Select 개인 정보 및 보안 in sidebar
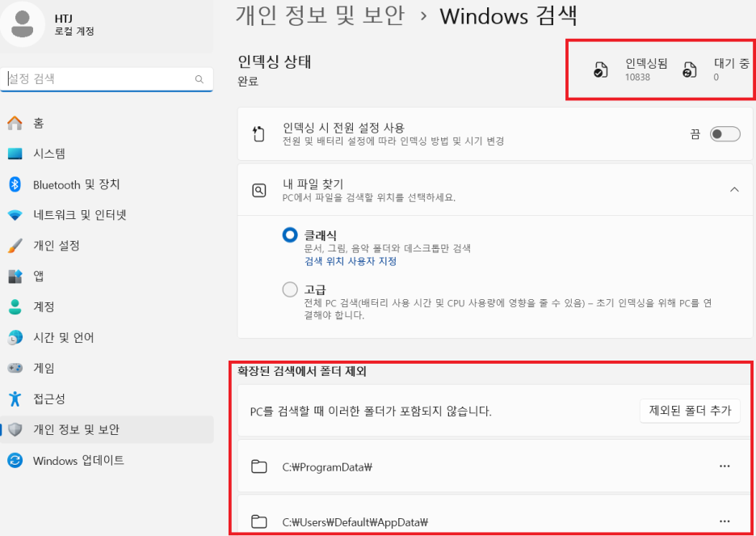The width and height of the screenshot is (756, 536). (107, 429)
